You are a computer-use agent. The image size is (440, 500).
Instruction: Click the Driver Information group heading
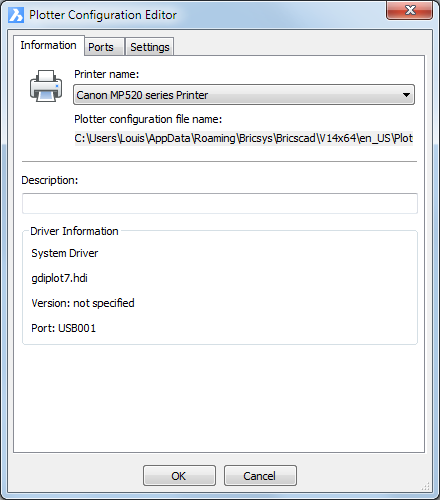74,231
